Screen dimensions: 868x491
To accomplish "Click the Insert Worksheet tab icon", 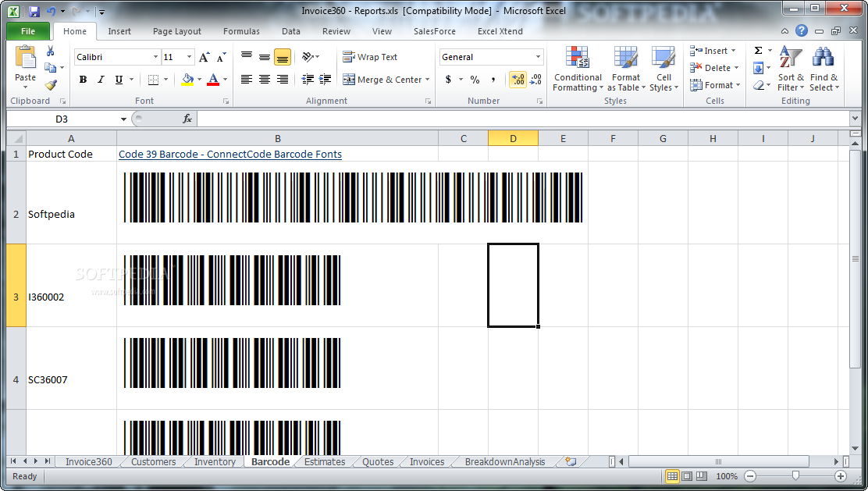I will point(571,461).
